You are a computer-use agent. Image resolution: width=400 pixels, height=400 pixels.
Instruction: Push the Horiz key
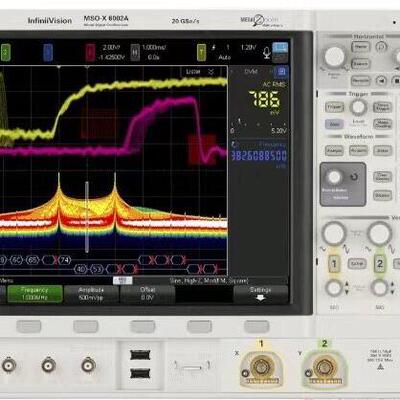coord(361,47)
